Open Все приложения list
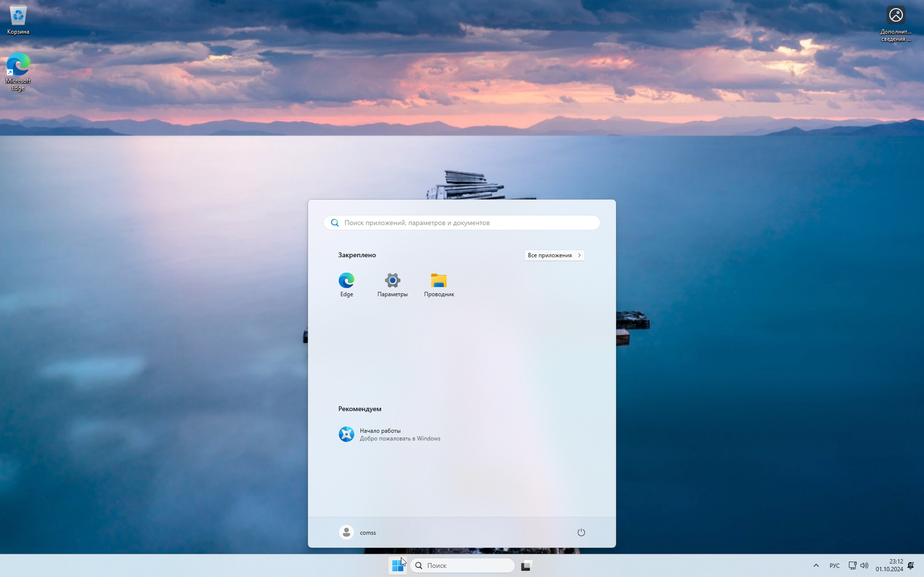This screenshot has height=577, width=924. point(554,255)
